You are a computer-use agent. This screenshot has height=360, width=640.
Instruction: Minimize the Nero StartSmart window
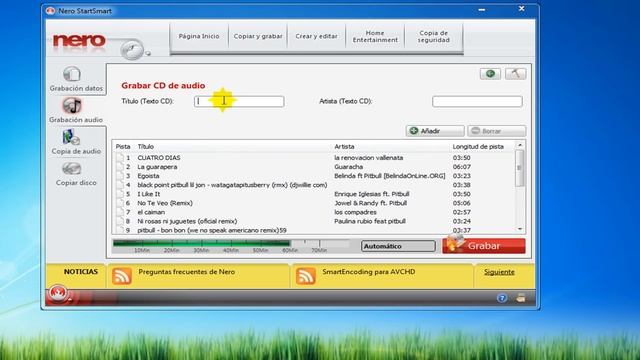tap(482, 9)
